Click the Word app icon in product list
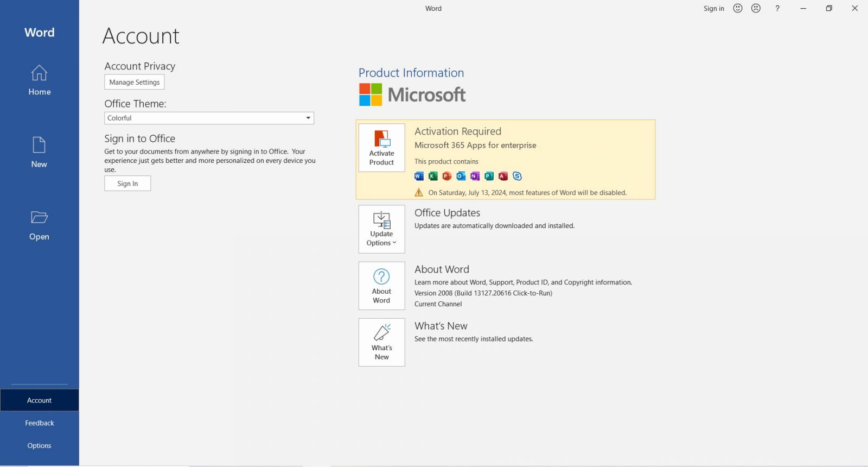The width and height of the screenshot is (868, 467). 419,176
